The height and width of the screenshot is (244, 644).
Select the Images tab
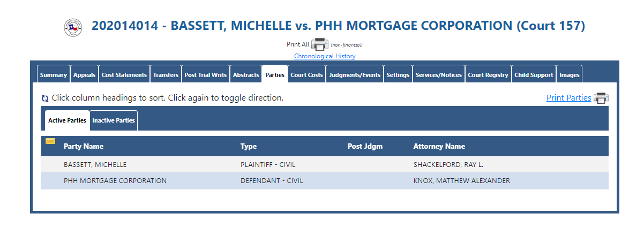[570, 75]
